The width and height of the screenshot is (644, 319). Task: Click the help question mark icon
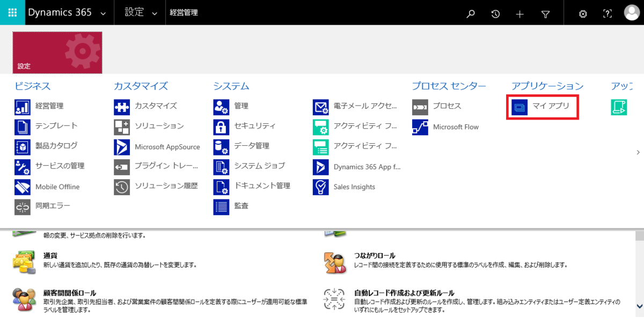point(608,14)
